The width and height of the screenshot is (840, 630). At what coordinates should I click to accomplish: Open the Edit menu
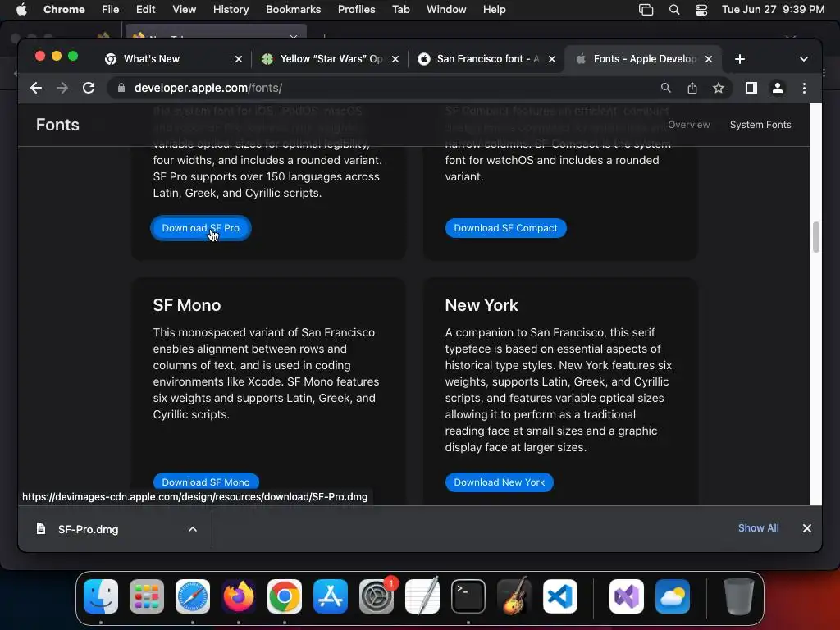tap(145, 10)
